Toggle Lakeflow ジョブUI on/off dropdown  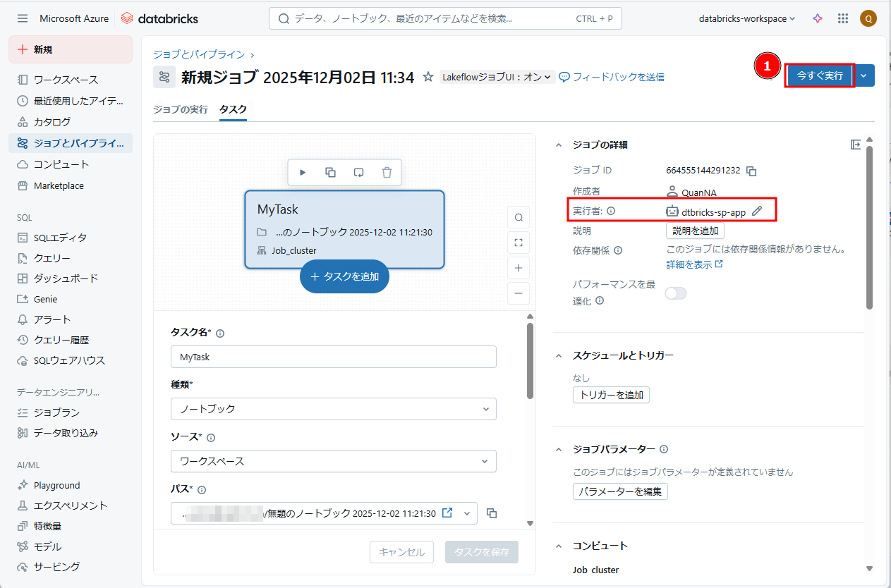coord(497,77)
